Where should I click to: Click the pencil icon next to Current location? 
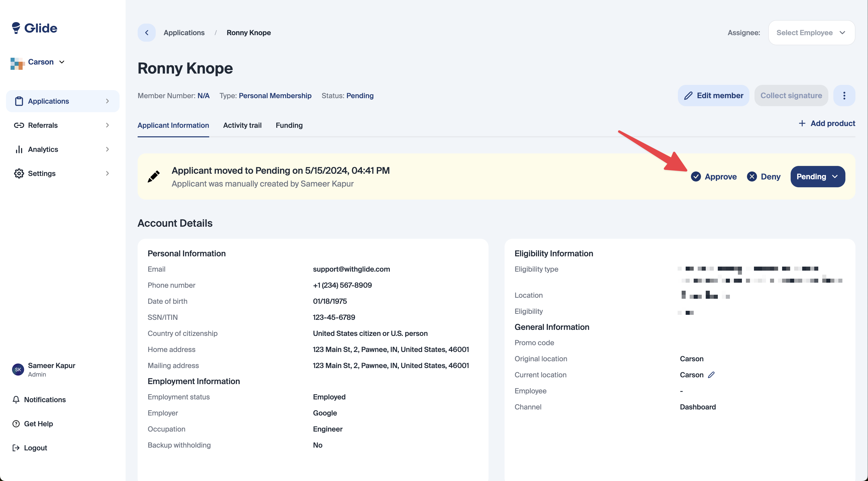711,375
